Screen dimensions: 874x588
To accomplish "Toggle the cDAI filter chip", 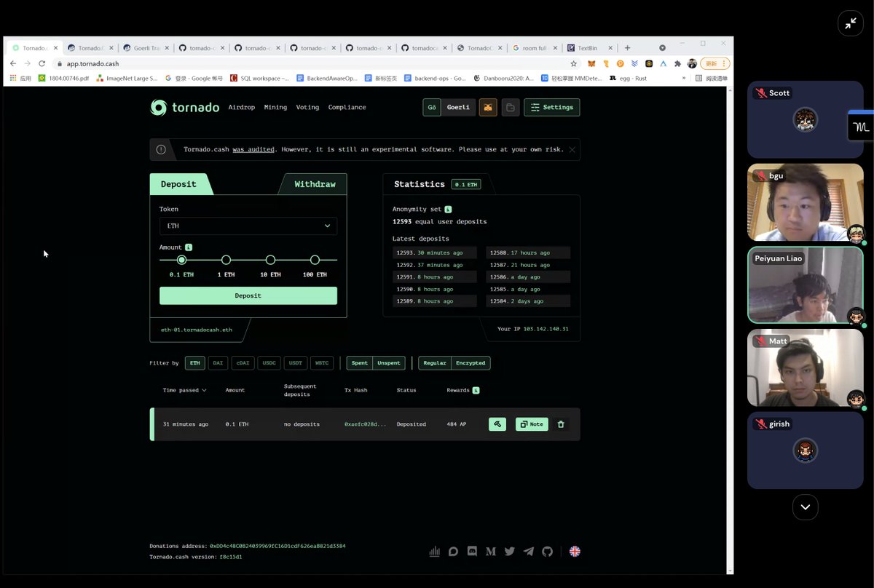I will coord(243,362).
